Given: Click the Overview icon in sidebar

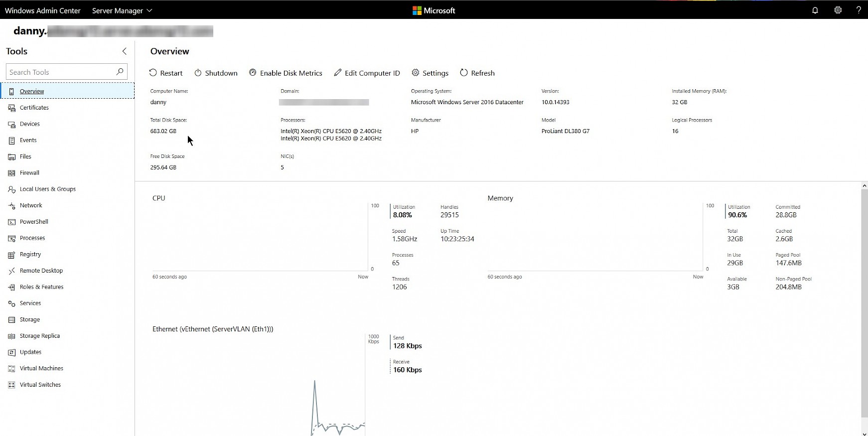Looking at the screenshot, I should pyautogui.click(x=11, y=91).
